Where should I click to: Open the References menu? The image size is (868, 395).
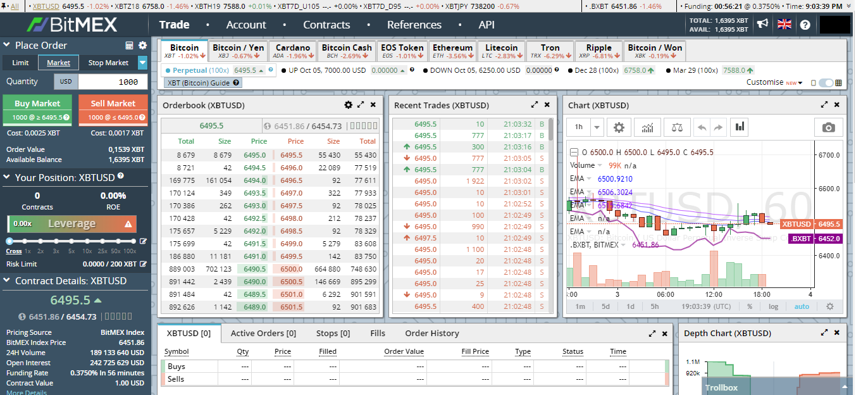coord(414,25)
